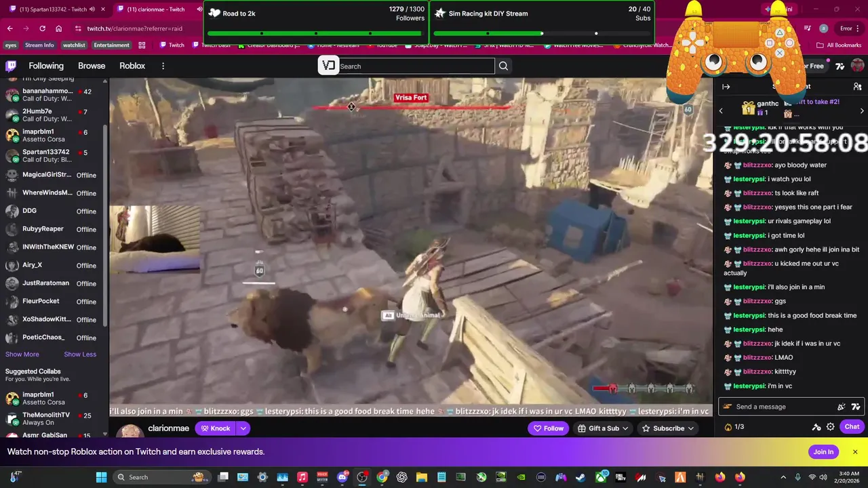Open the Roblox nav link

[x=132, y=66]
